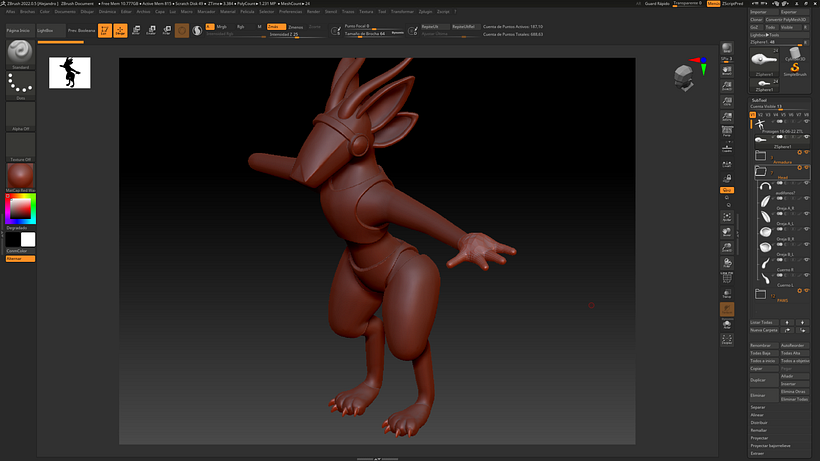Click the character silhouette thumbnail preview

click(70, 73)
